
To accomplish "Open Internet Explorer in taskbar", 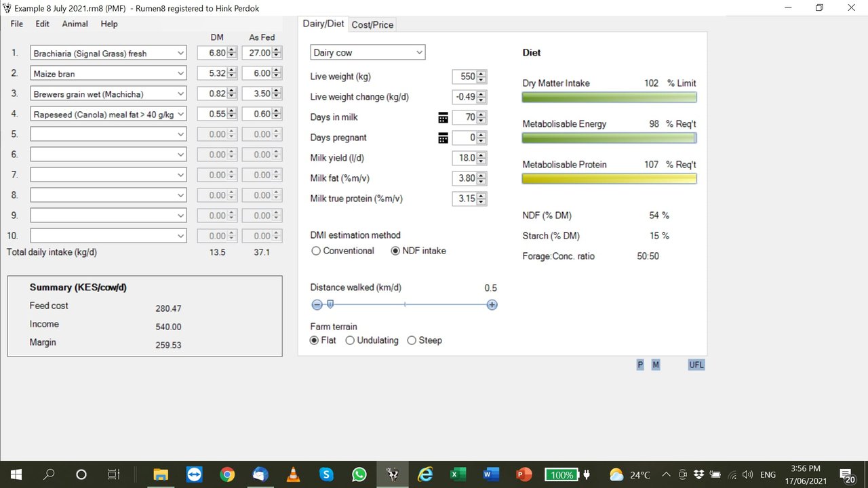I will coord(425,474).
